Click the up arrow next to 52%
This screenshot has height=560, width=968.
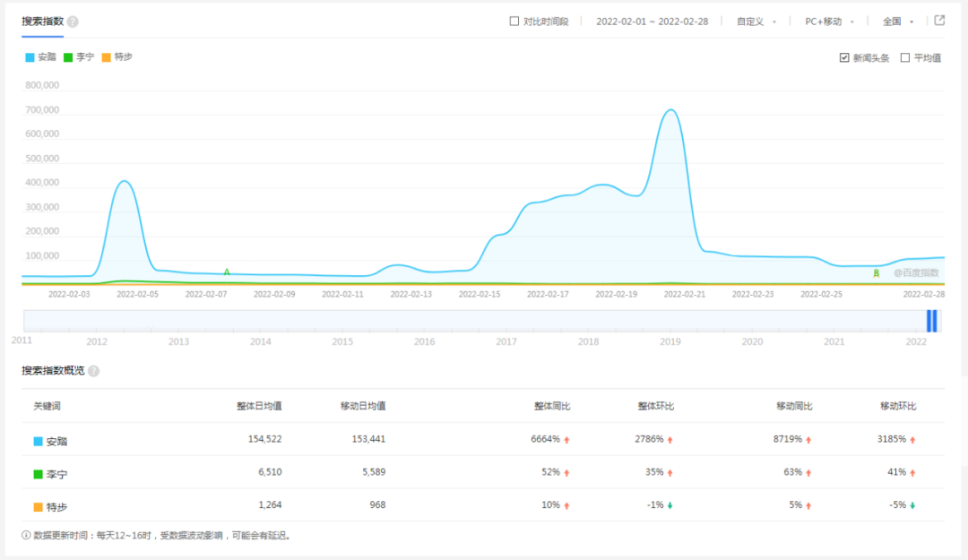[566, 473]
